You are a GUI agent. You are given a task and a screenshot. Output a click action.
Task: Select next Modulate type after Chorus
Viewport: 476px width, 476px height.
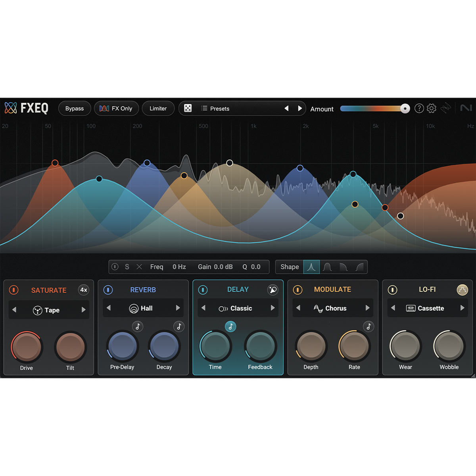coord(367,308)
